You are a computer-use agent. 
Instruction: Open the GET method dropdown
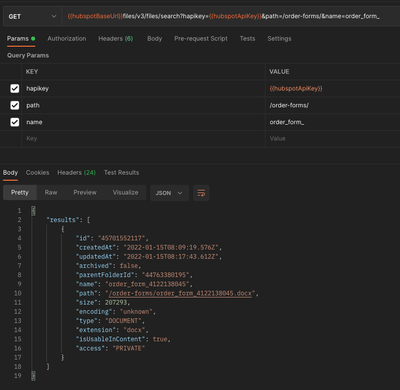[x=32, y=16]
